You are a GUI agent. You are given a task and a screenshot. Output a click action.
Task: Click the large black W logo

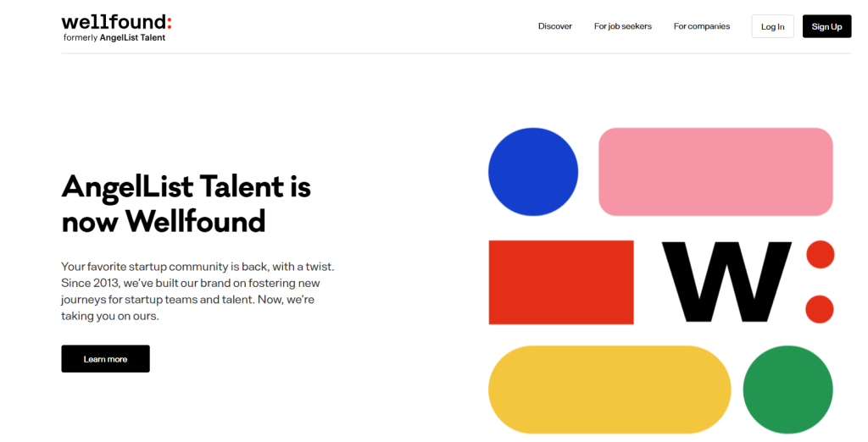726,282
